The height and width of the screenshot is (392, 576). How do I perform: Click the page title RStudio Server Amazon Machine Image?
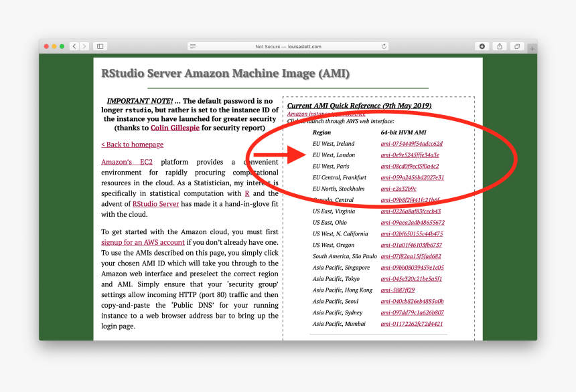pyautogui.click(x=225, y=73)
